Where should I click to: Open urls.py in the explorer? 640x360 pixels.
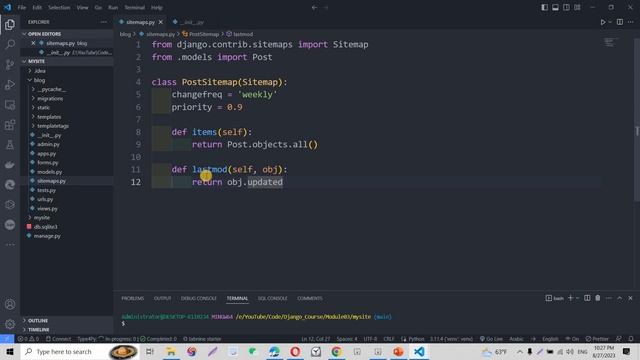[45, 199]
